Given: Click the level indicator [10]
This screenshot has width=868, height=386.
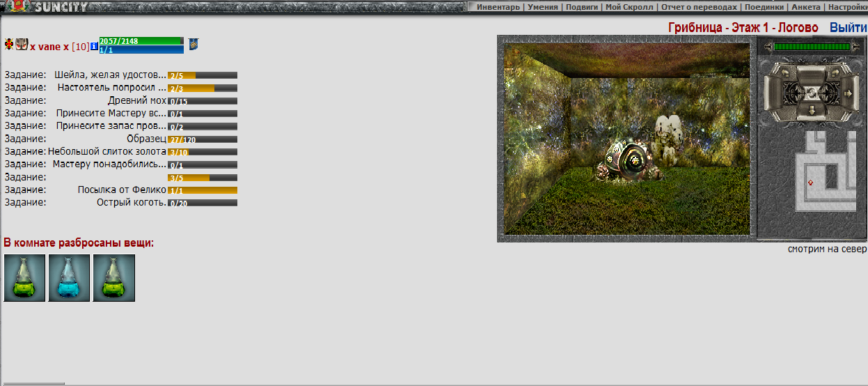Looking at the screenshot, I should (x=80, y=47).
